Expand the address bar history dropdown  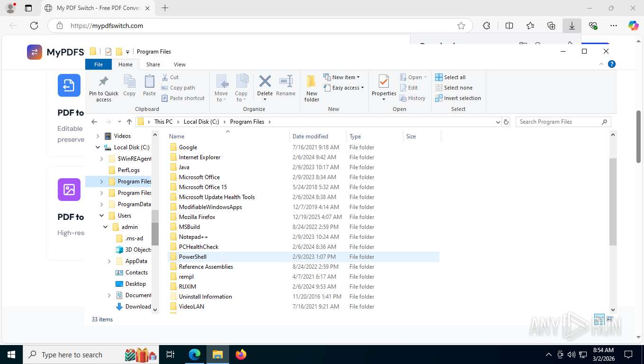click(498, 122)
